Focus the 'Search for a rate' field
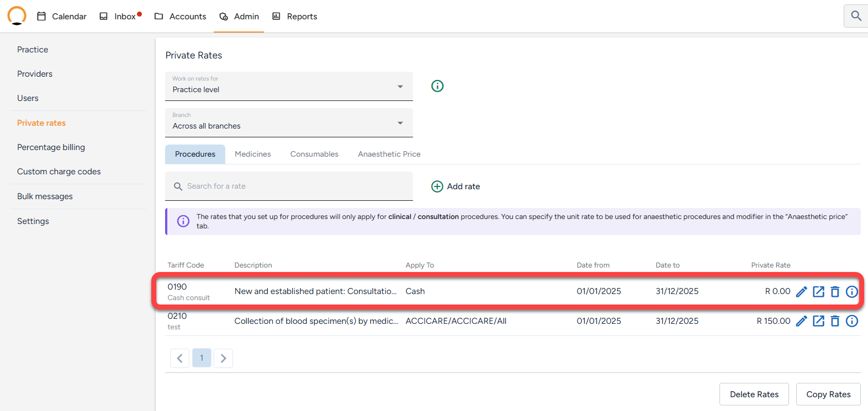Image resolution: width=868 pixels, height=411 pixels. (x=289, y=186)
